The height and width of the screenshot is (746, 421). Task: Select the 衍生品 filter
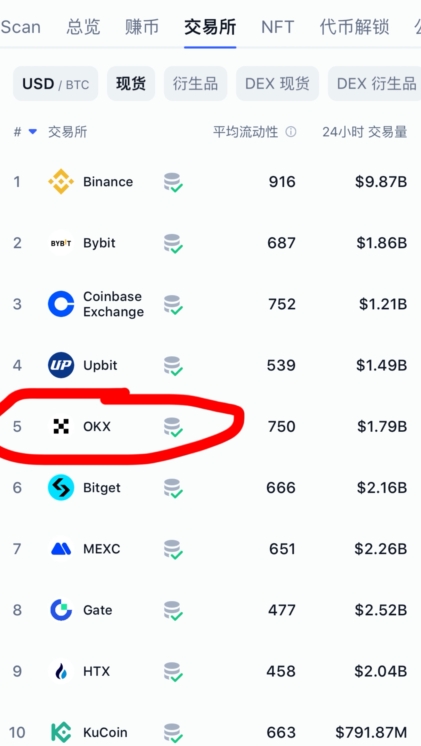pos(196,84)
